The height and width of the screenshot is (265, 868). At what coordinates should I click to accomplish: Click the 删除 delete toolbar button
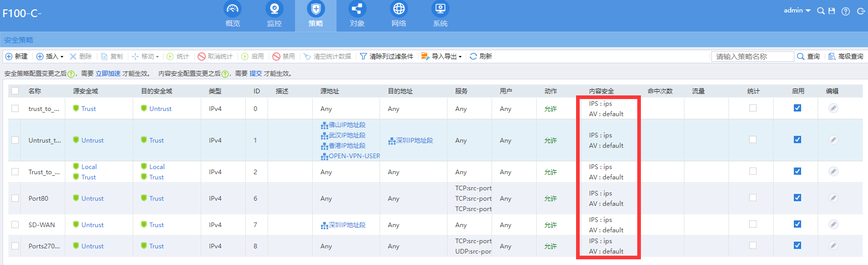pyautogui.click(x=81, y=57)
